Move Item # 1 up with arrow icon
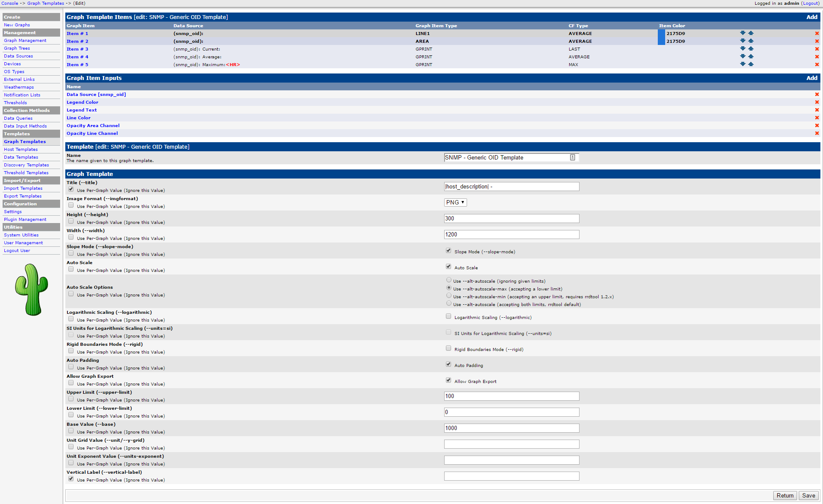 (751, 33)
